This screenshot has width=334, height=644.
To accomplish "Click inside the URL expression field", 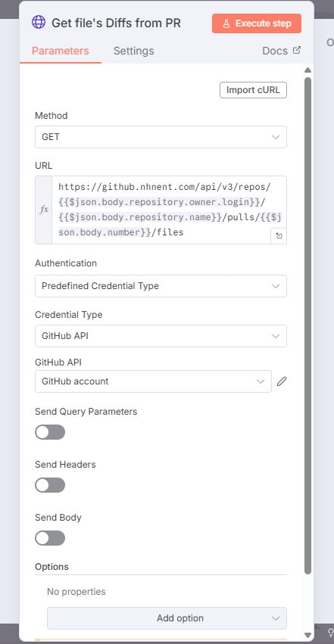I will pos(169,210).
